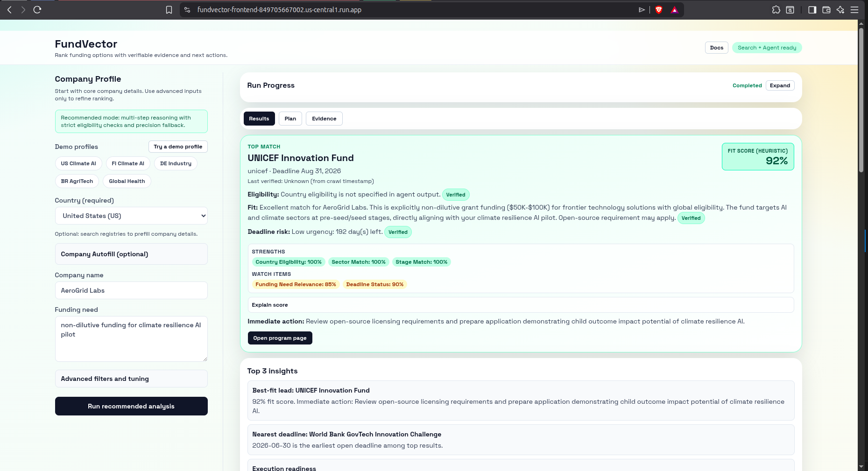Expand the Run Progress panel

click(x=780, y=85)
